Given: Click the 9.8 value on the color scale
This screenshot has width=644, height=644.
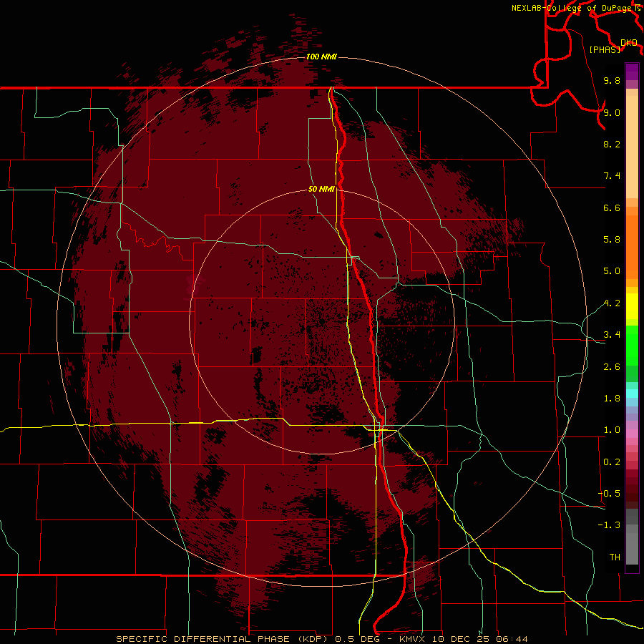Looking at the screenshot, I should [x=612, y=80].
